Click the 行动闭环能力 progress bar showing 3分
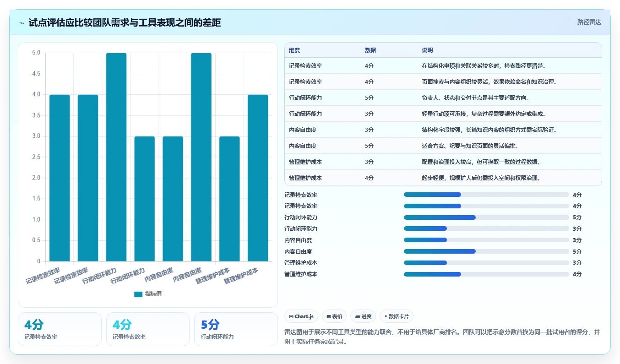 click(486, 228)
